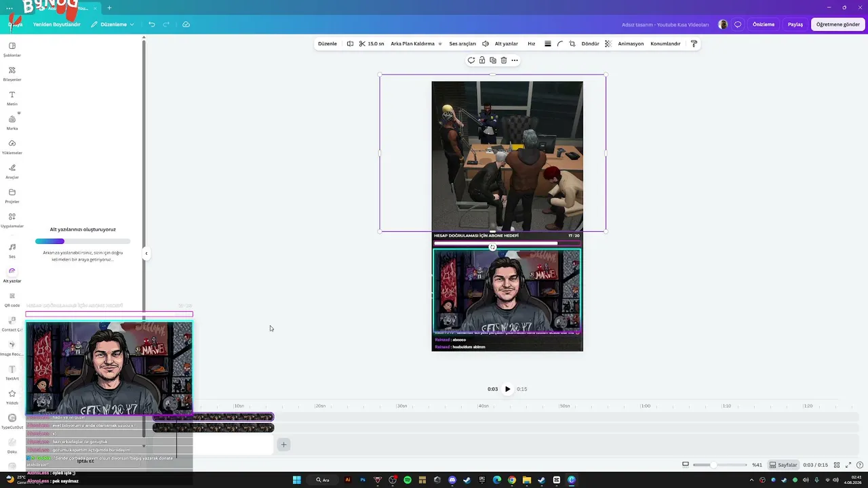Open the Alt yazılar sidebar panel

pos(12,274)
